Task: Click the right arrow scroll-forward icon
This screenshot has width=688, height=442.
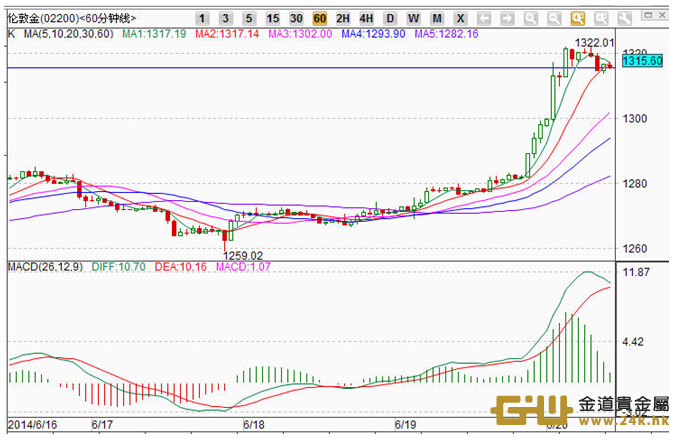Action: click(507, 19)
